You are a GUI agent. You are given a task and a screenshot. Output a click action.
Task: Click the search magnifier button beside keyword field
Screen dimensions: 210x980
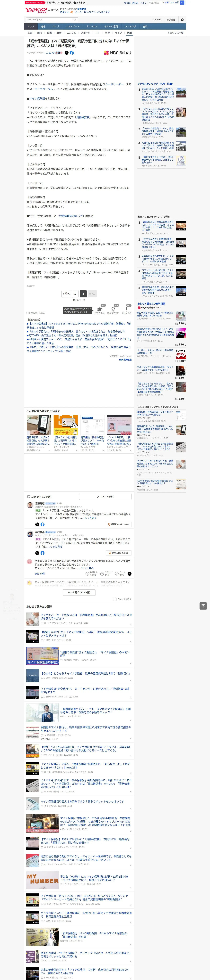(x=75, y=20)
